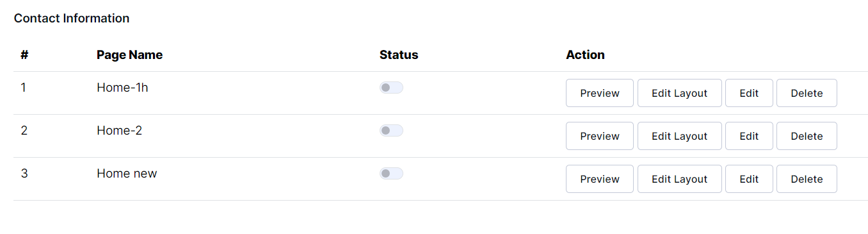Preview the Home-1h page

coord(600,93)
